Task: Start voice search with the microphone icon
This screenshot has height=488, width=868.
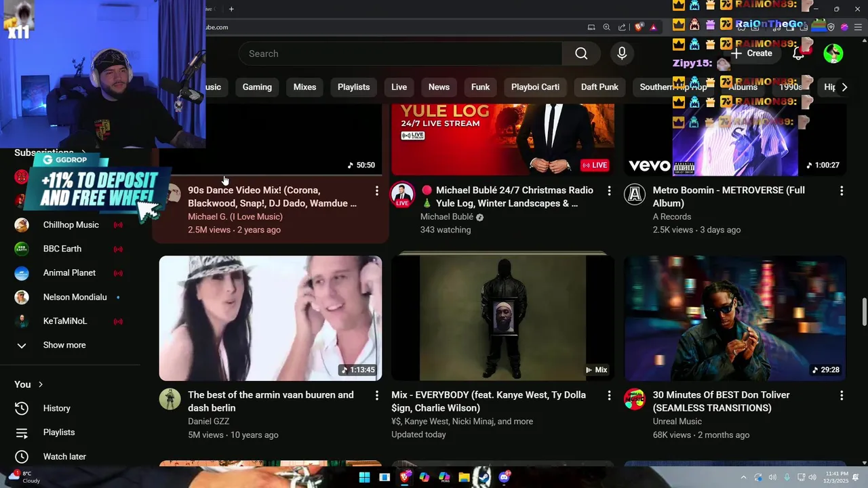Action: click(622, 54)
